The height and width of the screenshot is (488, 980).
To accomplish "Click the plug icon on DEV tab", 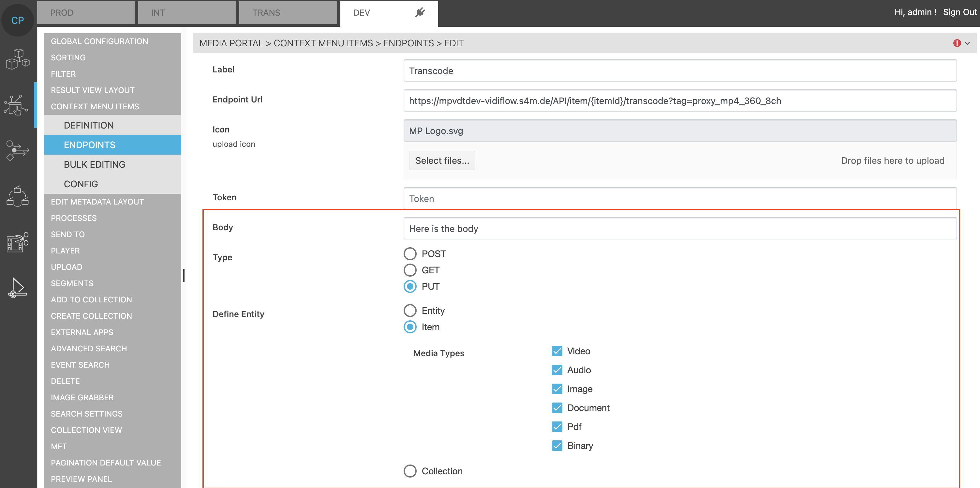I will pyautogui.click(x=420, y=13).
